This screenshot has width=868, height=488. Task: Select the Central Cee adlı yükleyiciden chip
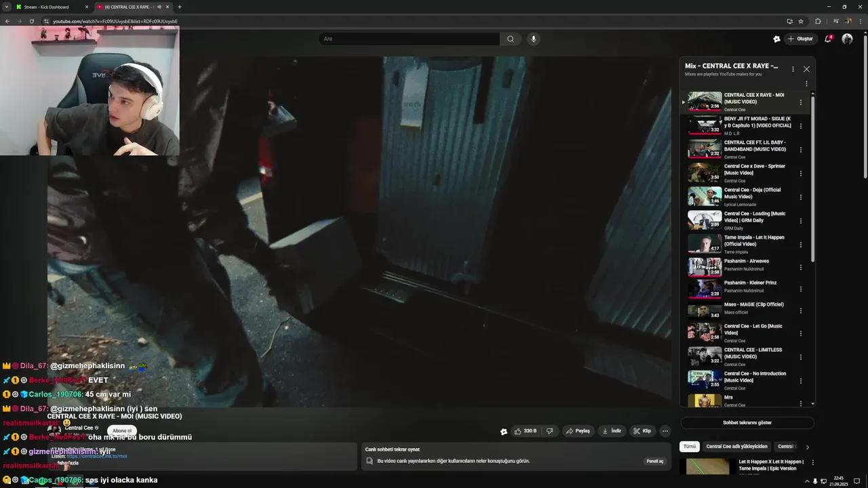pyautogui.click(x=737, y=447)
